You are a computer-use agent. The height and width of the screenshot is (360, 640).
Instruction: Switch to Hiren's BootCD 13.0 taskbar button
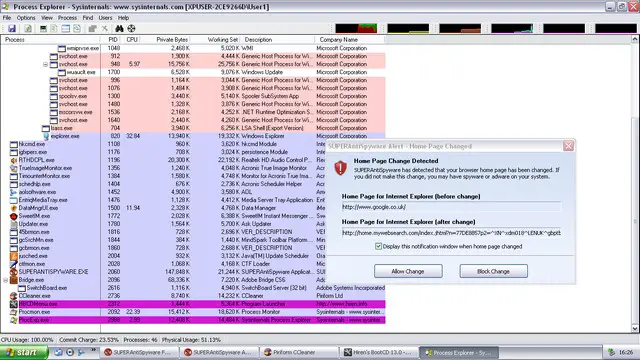380,352
